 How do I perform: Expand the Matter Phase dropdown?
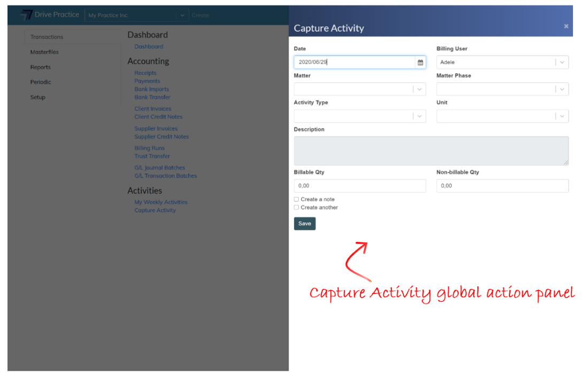(x=562, y=89)
